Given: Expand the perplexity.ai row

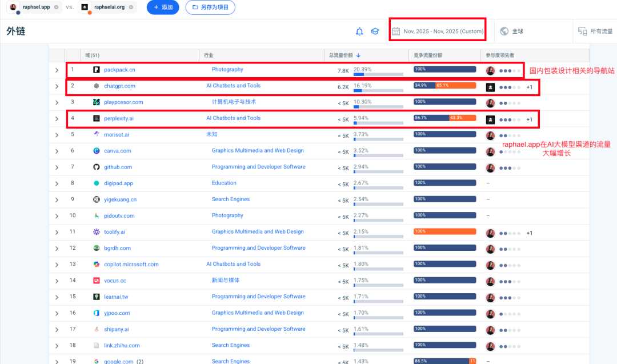Looking at the screenshot, I should pos(57,119).
